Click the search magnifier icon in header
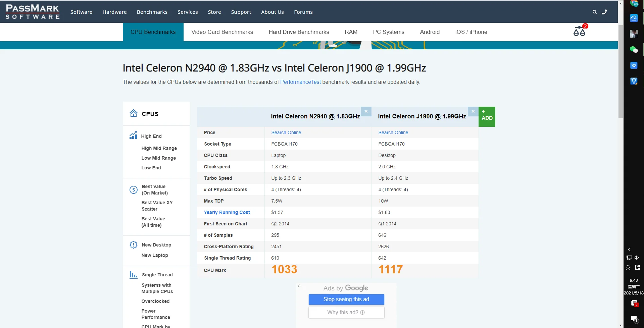The width and height of the screenshot is (644, 328). coord(594,12)
